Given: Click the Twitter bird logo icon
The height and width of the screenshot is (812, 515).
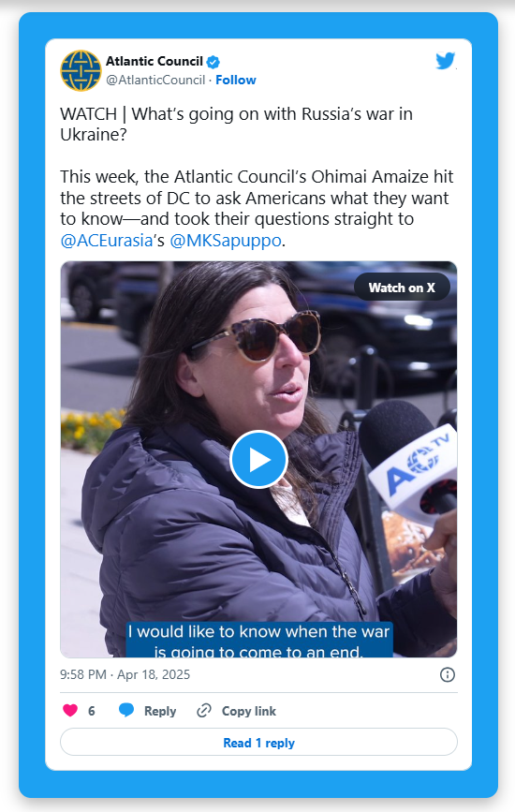Looking at the screenshot, I should 445,61.
